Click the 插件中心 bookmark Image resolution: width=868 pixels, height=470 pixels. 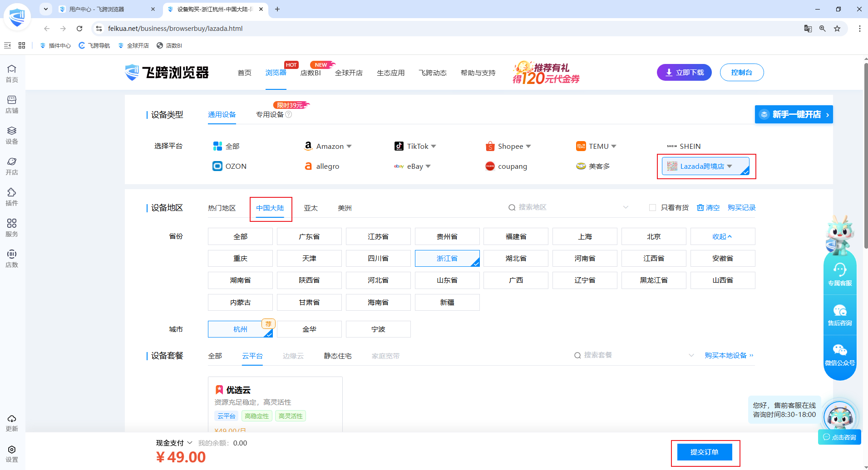tap(55, 45)
